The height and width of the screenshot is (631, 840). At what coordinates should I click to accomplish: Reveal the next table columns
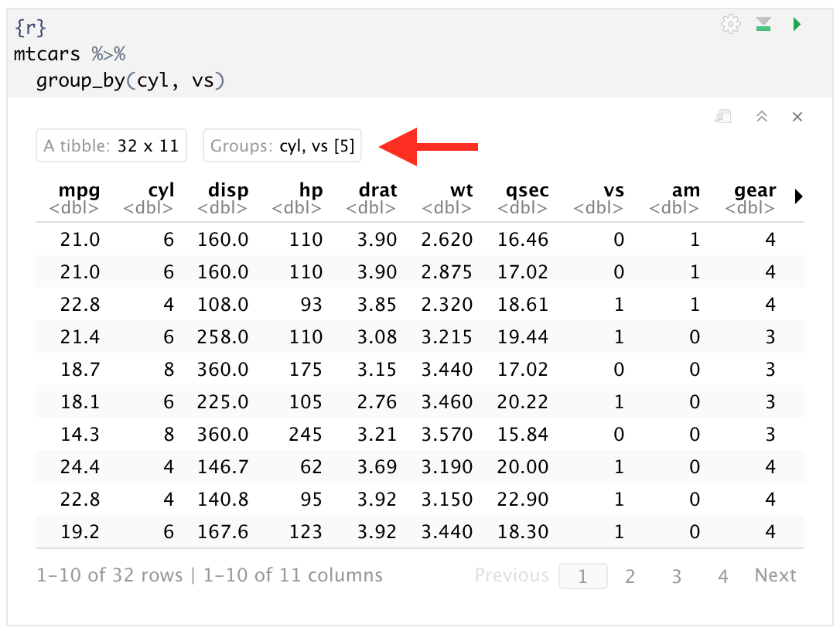point(798,196)
